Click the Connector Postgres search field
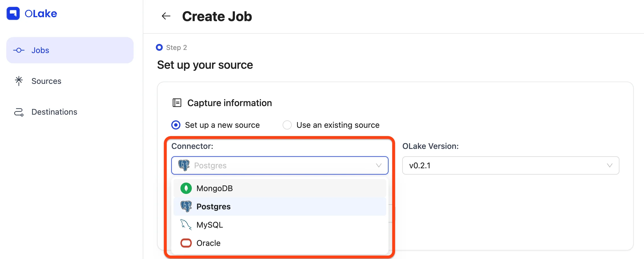The height and width of the screenshot is (259, 644). click(x=280, y=165)
